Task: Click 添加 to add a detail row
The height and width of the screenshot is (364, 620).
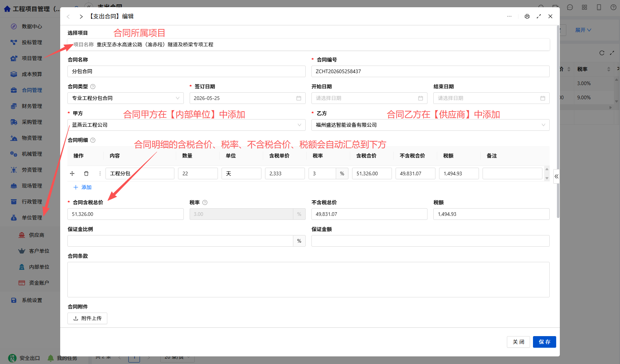Action: pos(82,187)
